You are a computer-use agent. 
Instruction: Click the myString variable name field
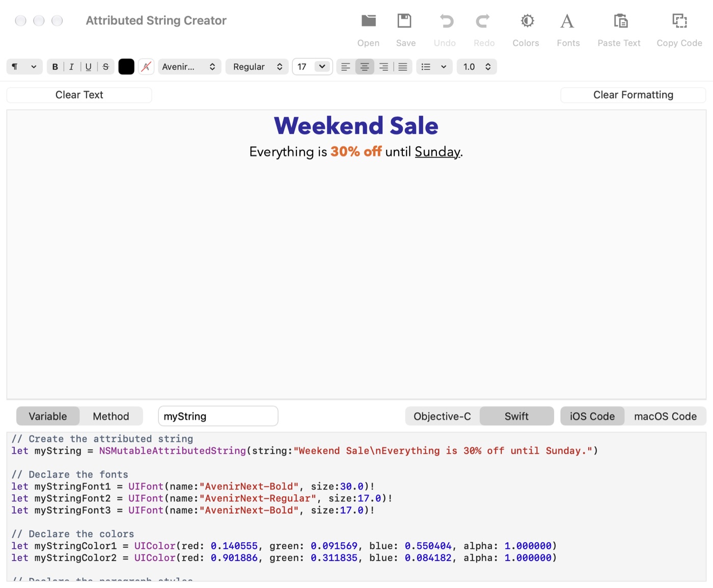click(x=218, y=416)
